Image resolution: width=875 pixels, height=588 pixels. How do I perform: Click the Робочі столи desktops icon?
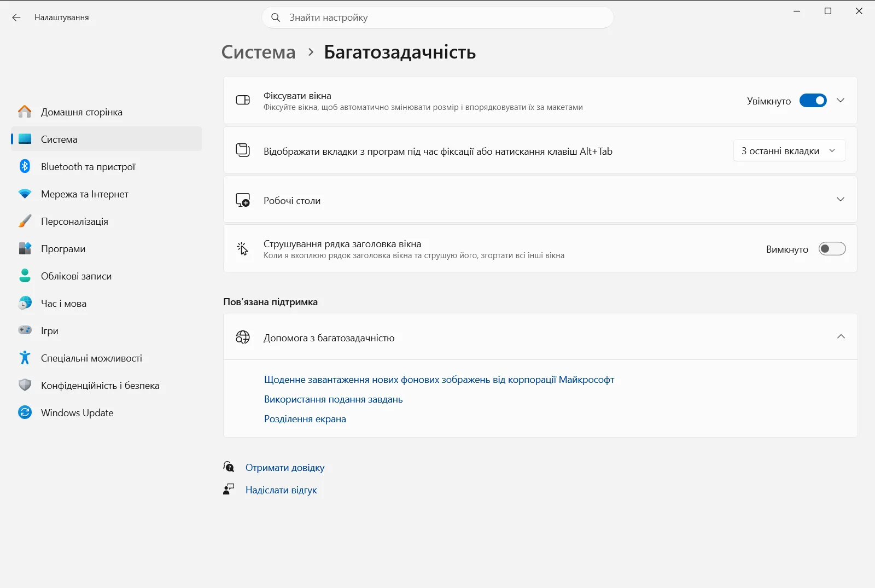point(243,200)
